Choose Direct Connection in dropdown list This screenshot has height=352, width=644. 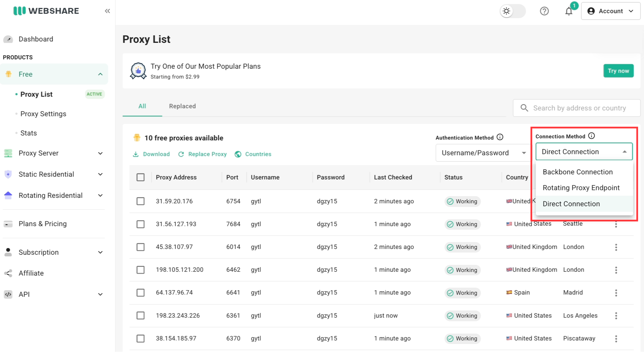point(584,204)
